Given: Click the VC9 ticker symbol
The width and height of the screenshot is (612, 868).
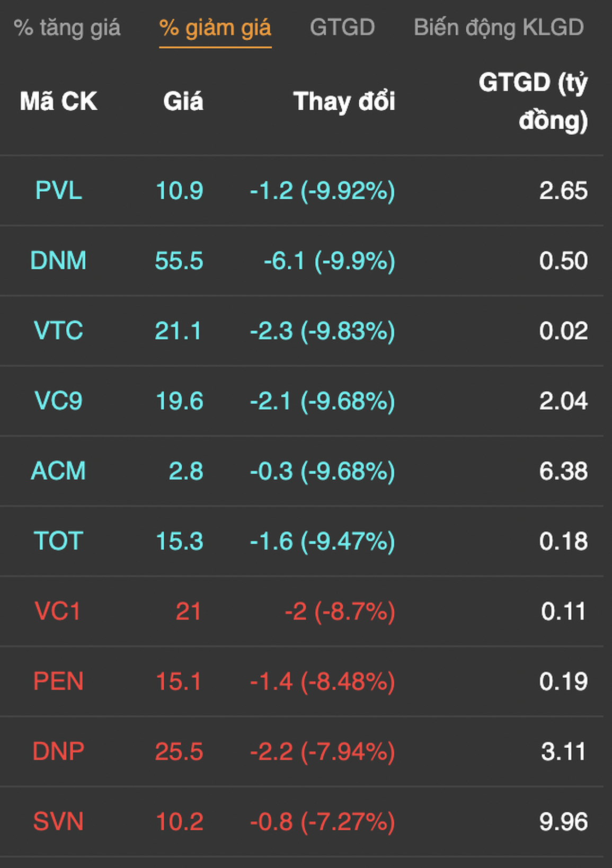Looking at the screenshot, I should click(x=58, y=401).
